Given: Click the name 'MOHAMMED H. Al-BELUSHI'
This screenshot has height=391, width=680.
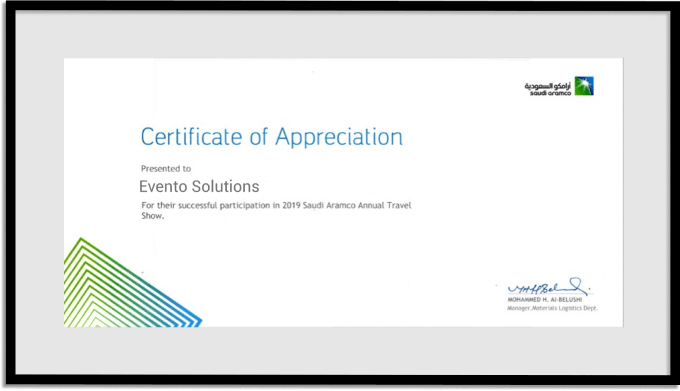Looking at the screenshot, I should coord(545,300).
